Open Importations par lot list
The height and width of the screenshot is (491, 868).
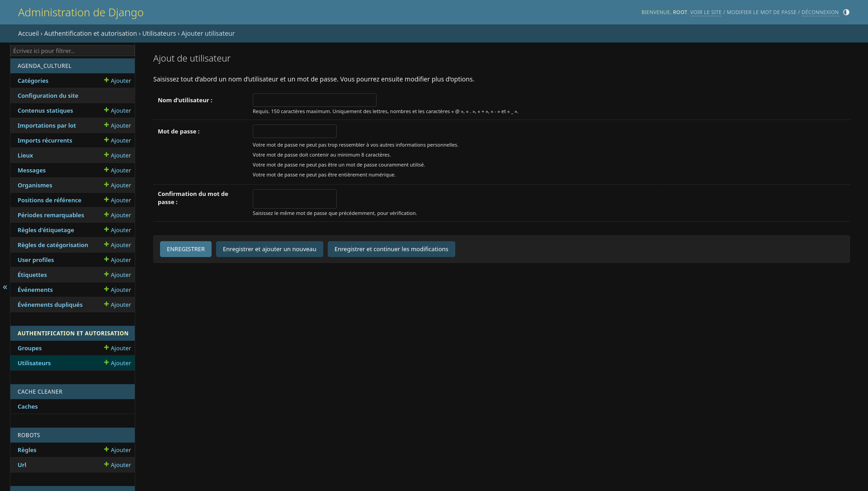coord(47,125)
